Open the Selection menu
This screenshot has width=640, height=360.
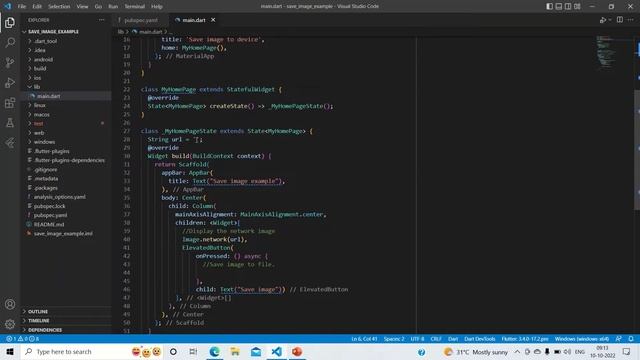click(x=59, y=7)
